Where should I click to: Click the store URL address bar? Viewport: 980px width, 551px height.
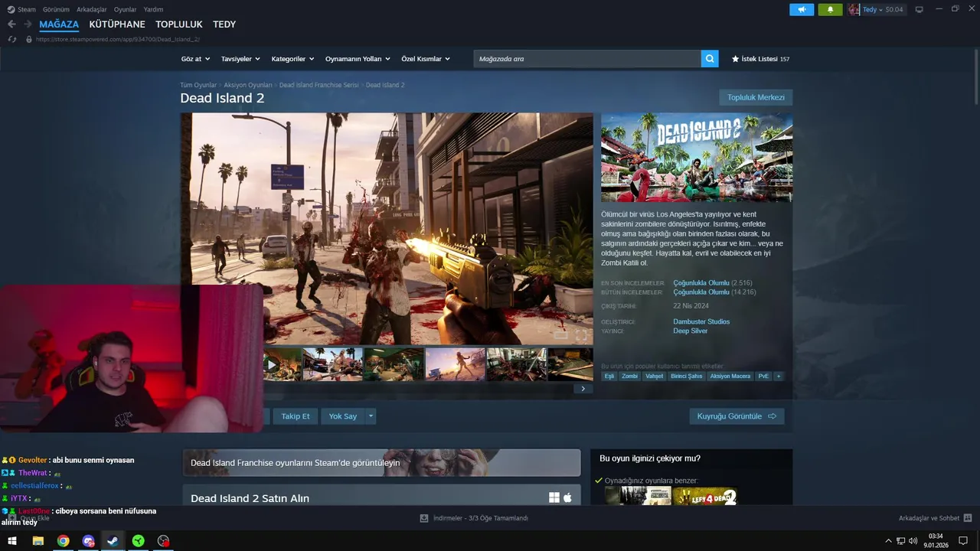click(x=119, y=39)
